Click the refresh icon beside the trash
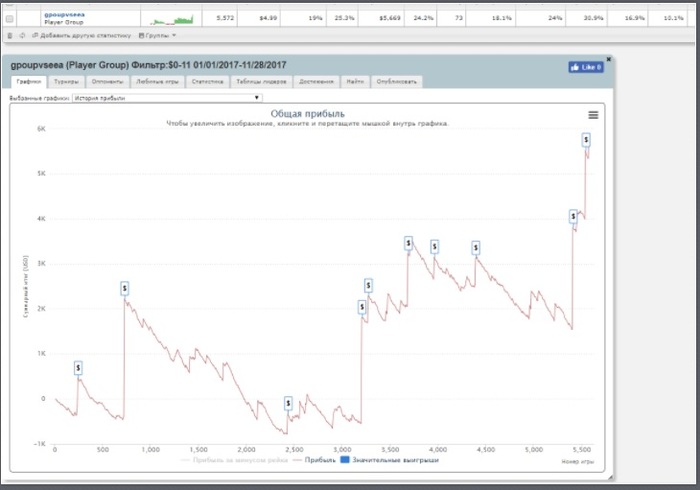 [x=22, y=35]
